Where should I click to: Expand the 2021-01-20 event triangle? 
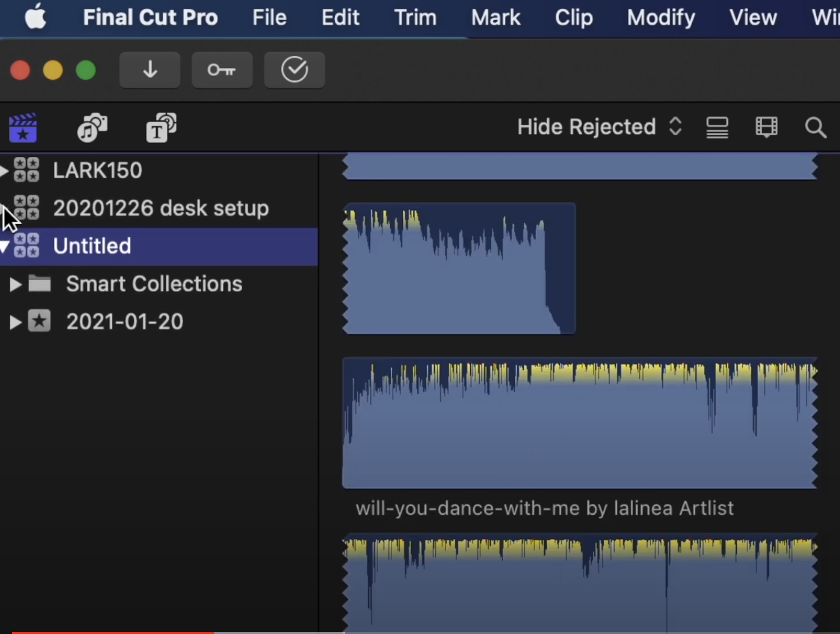click(x=15, y=322)
